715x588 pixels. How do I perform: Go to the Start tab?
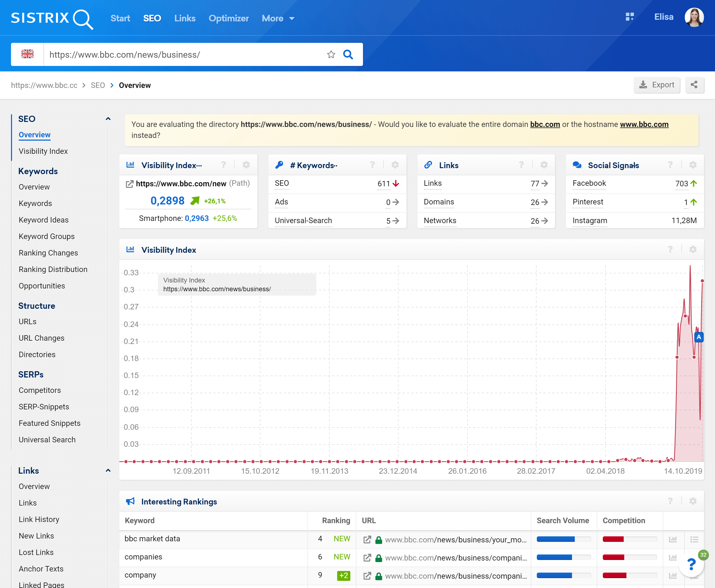120,18
